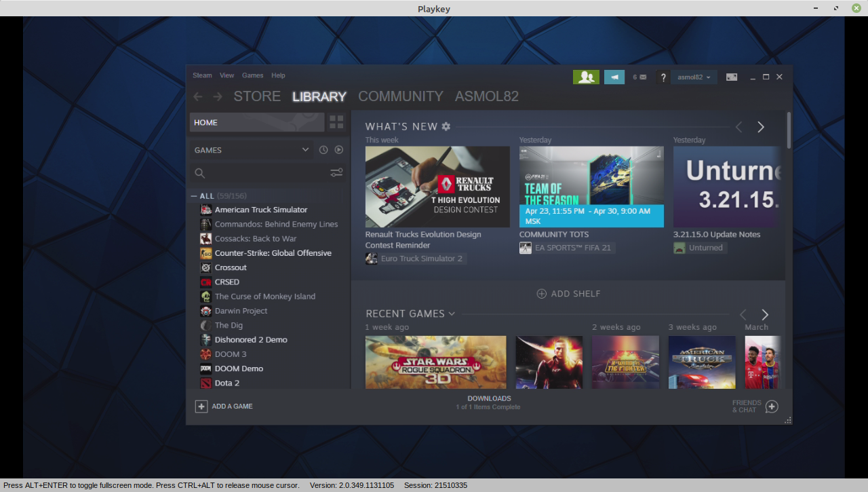Click the Unturned game tag
The height and width of the screenshot is (492, 868).
click(700, 248)
